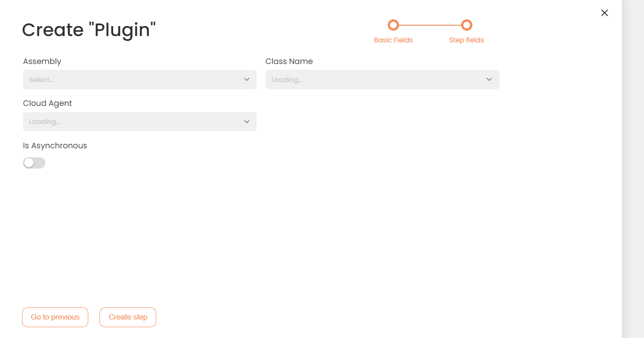Click the Go to previous button
This screenshot has width=644, height=338.
(x=55, y=317)
